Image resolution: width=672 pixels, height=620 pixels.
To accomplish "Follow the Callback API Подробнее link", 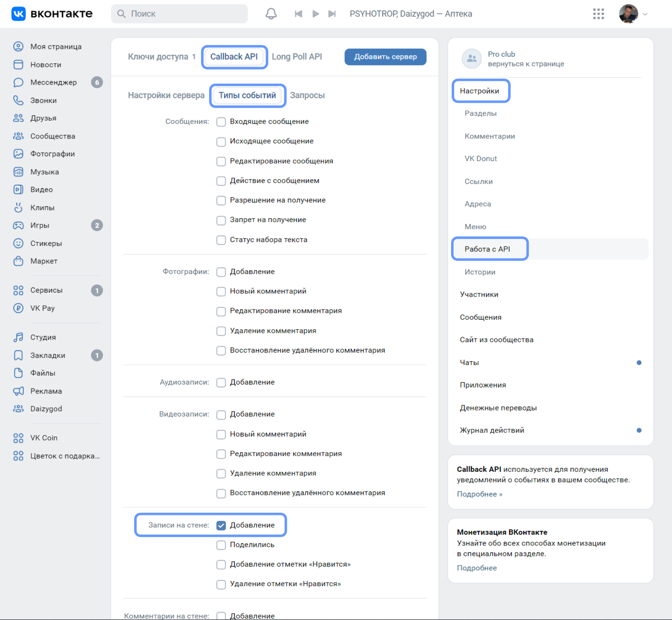I will click(479, 494).
